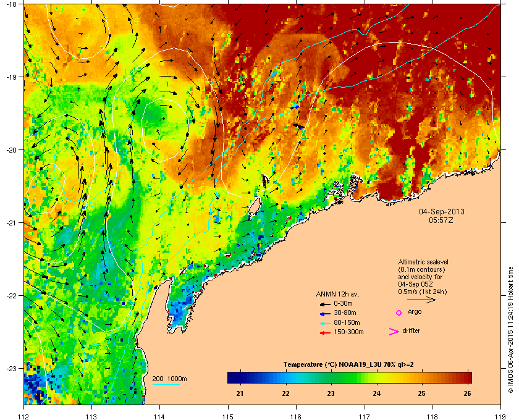The image size is (519, 420).
Task: Click the '200 1000m' bathymetry label
Action: (169, 379)
